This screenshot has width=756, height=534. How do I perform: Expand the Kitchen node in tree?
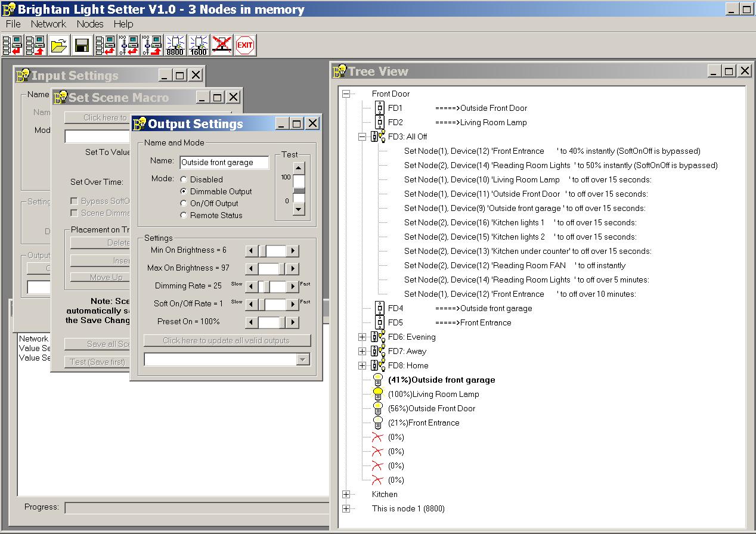click(346, 494)
